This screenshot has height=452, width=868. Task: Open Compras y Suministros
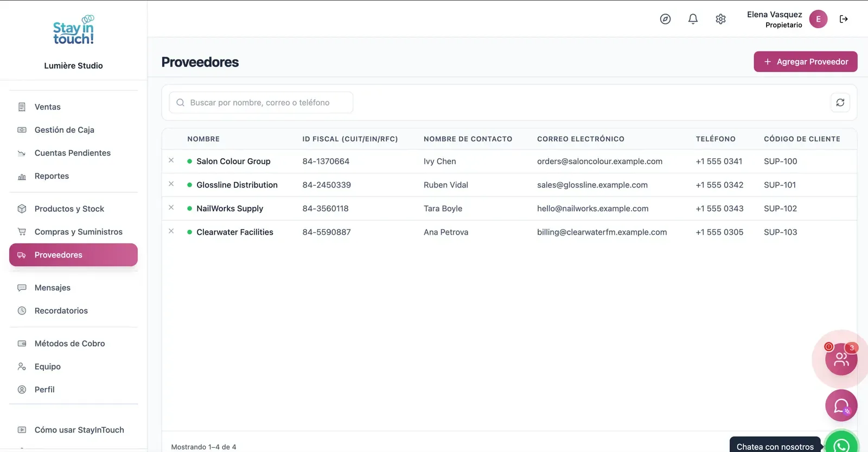click(x=73, y=232)
